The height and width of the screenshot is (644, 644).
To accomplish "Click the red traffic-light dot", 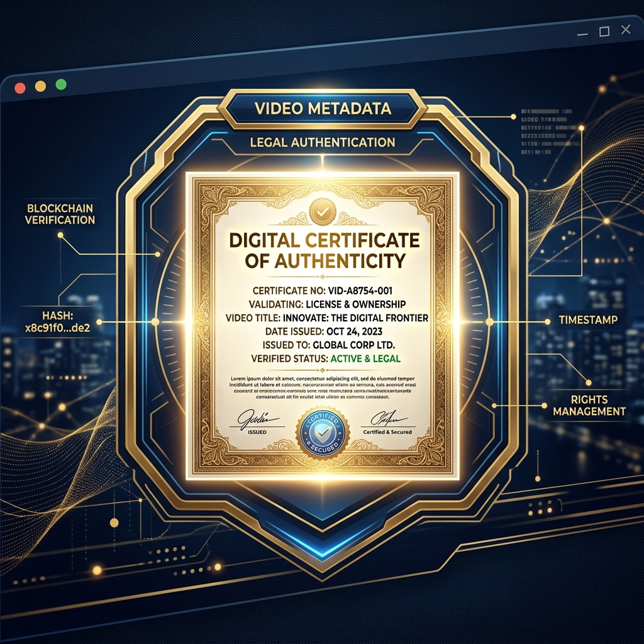I will pos(20,88).
